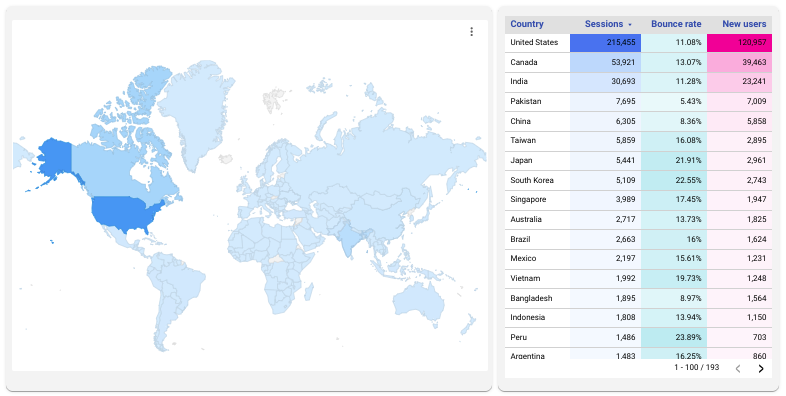786x396 pixels.
Task: Click the 6,305 sessions value
Action: coord(625,121)
